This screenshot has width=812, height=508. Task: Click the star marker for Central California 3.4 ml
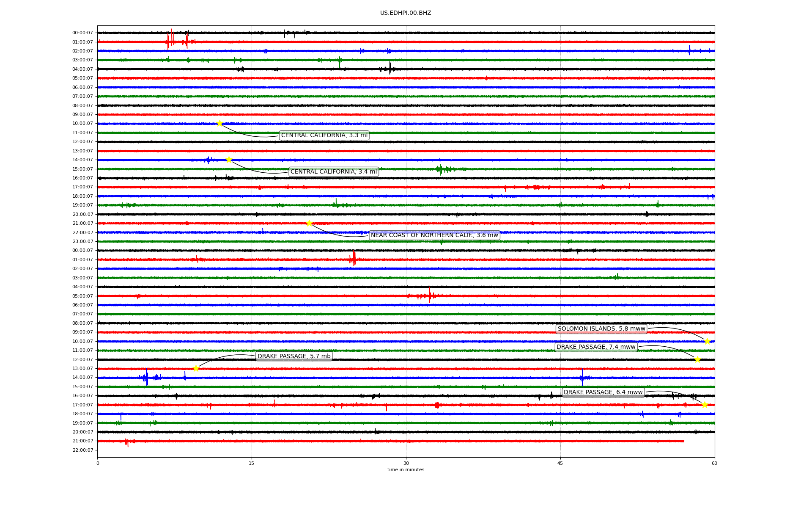tap(229, 160)
